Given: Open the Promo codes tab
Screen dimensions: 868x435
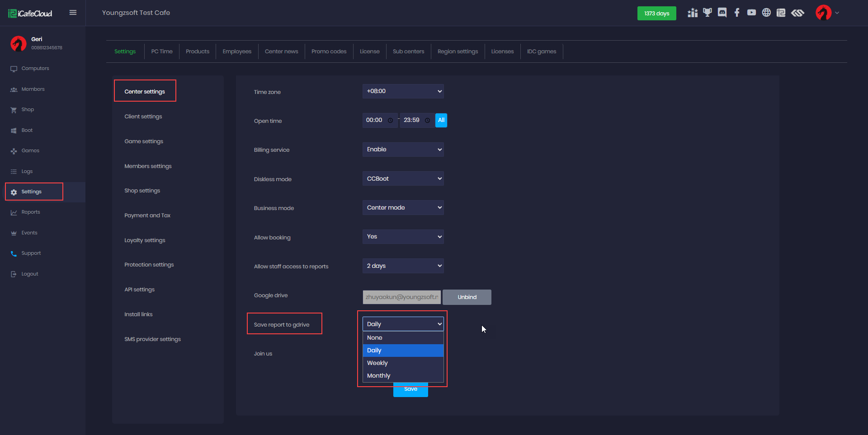Looking at the screenshot, I should 329,51.
